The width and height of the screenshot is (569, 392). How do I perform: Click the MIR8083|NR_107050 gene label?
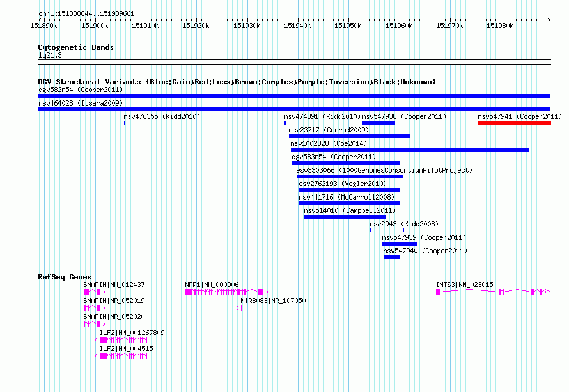(x=273, y=301)
